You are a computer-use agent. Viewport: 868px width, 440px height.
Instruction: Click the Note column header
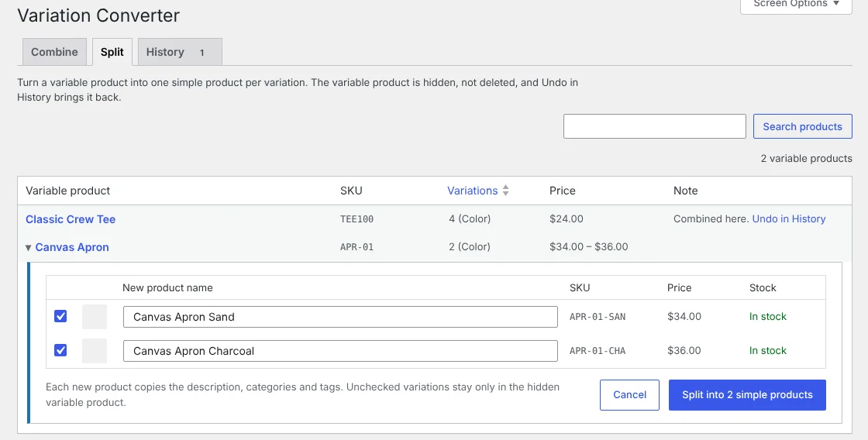click(x=685, y=191)
